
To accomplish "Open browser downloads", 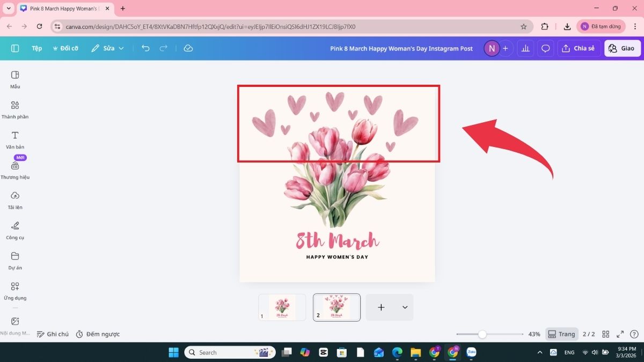I will [x=567, y=26].
